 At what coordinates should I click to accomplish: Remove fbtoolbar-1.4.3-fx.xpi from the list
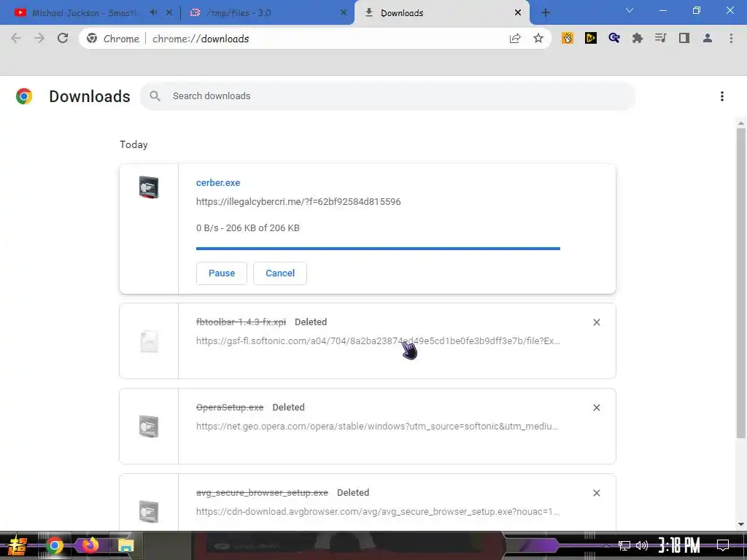click(597, 322)
